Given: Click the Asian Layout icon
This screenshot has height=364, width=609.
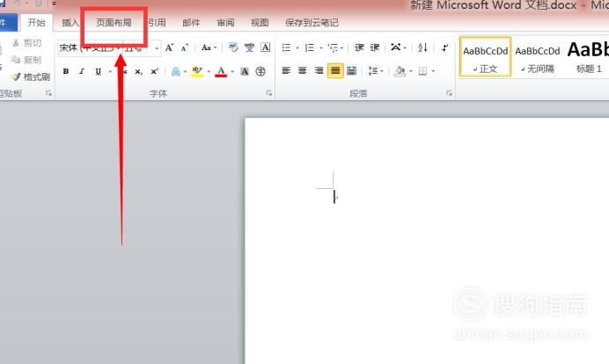Looking at the screenshot, I should (395, 47).
